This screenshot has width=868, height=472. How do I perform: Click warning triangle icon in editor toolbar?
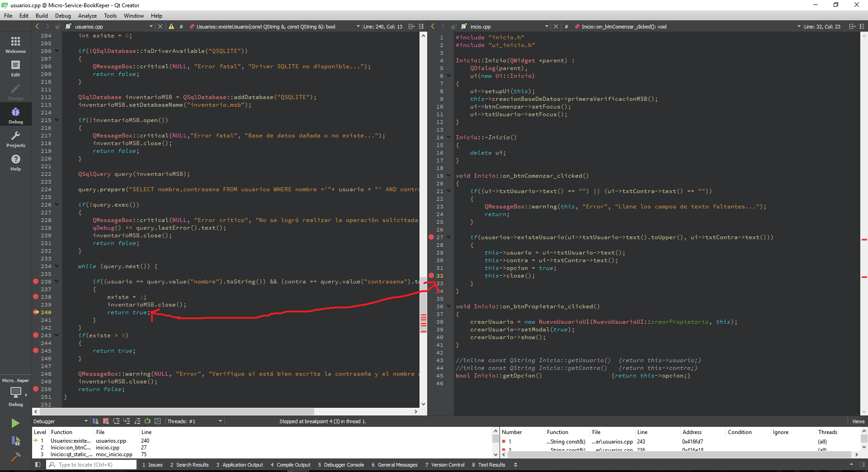(171, 27)
